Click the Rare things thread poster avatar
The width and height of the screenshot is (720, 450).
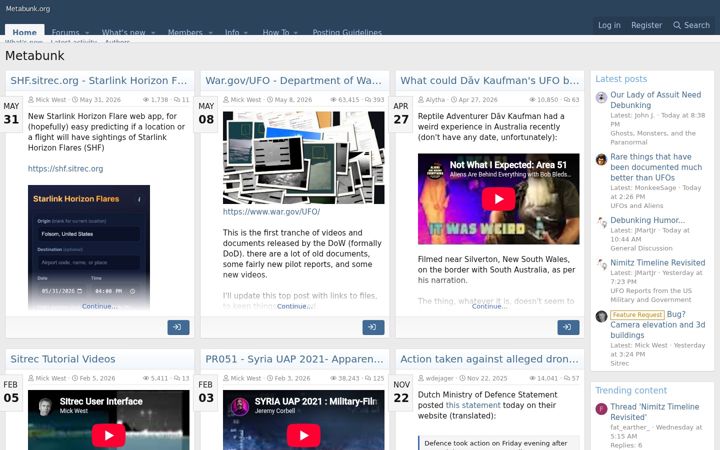pos(601,159)
